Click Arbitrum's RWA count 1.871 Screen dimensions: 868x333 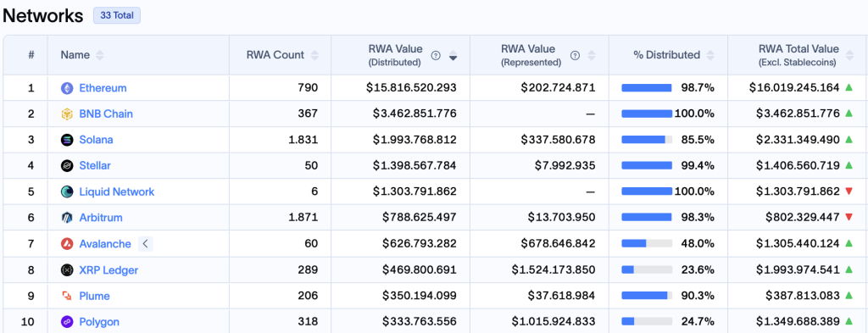[x=303, y=218]
